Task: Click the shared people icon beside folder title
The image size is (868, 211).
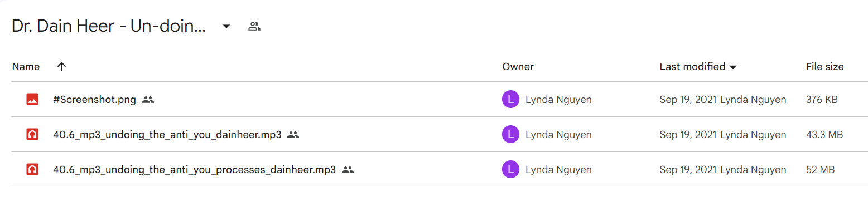Action: pos(254,26)
